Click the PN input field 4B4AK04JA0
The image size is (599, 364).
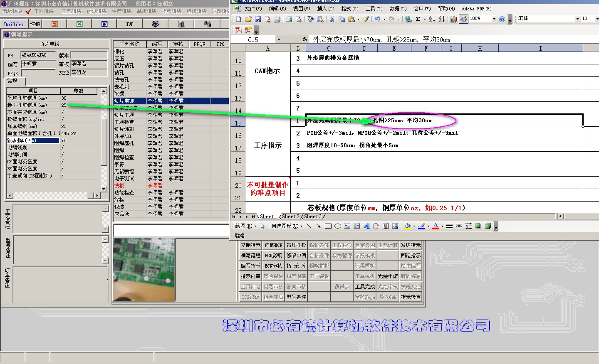(x=38, y=55)
